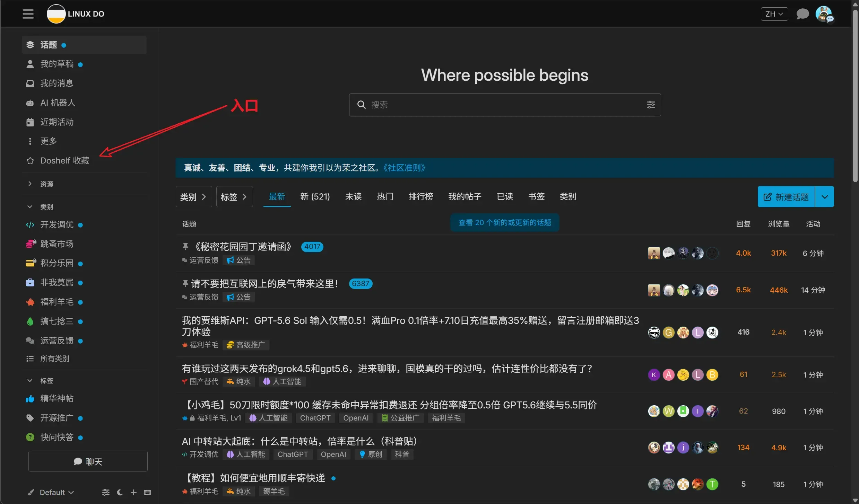Open the 聊天 button in sidebar
This screenshot has height=504, width=859.
88,461
